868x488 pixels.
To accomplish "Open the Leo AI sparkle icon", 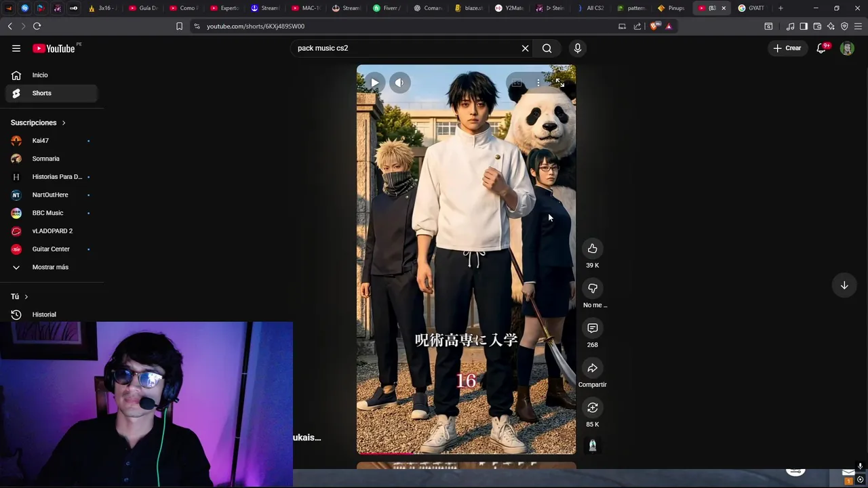I will pos(831,26).
